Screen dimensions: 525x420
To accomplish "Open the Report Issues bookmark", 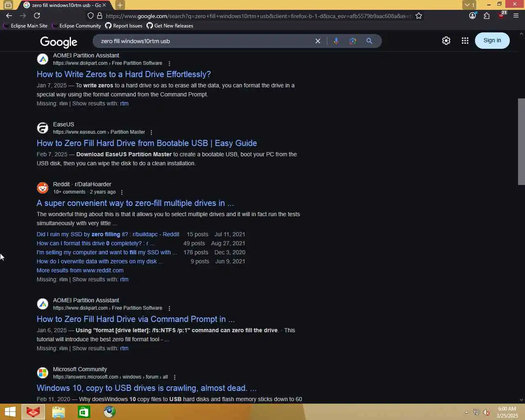I will click(x=124, y=25).
